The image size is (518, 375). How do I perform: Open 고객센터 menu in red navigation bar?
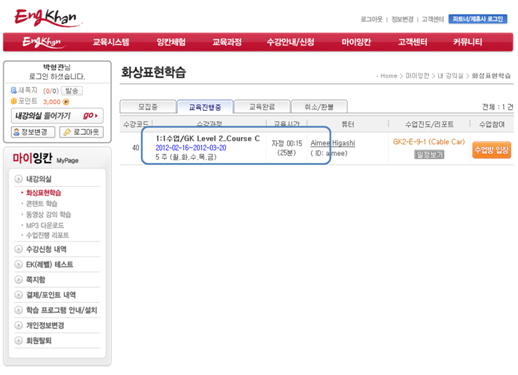pos(412,42)
